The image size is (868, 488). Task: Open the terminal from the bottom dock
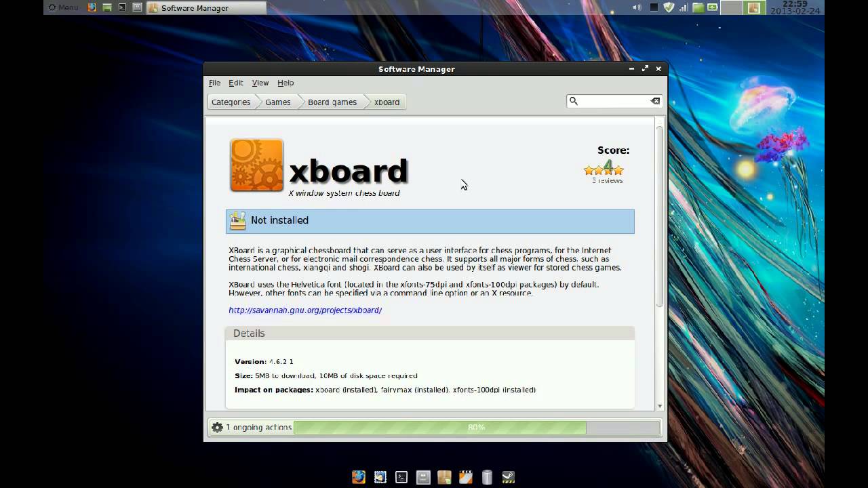pos(401,477)
